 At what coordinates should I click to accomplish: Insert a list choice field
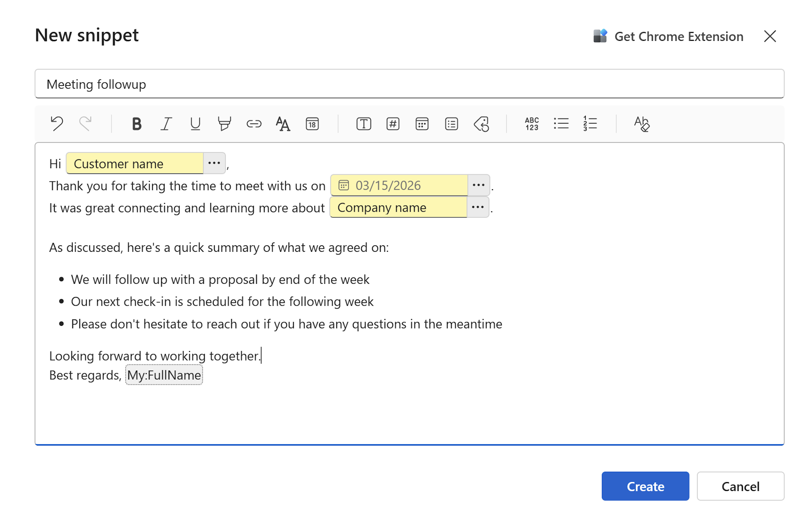451,124
